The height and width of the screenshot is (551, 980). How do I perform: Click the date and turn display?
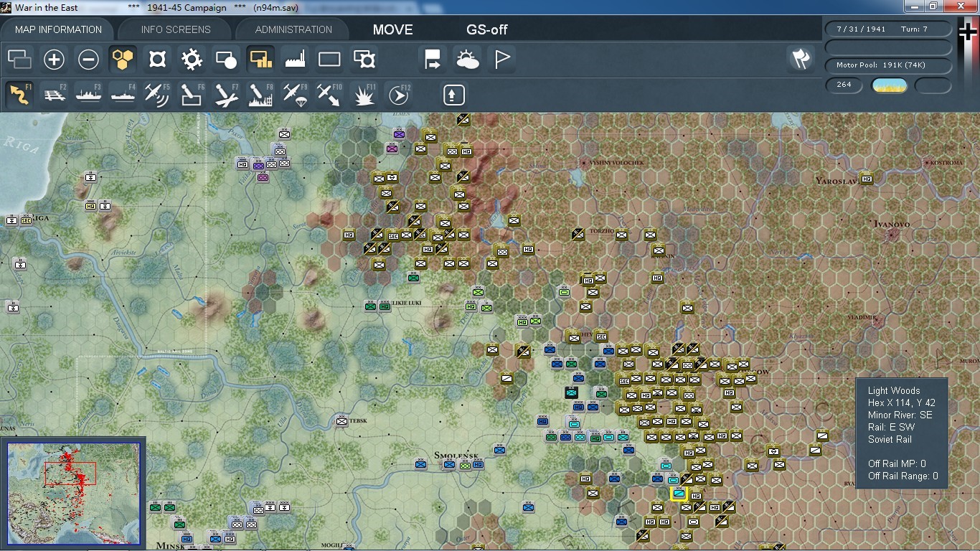(x=888, y=29)
